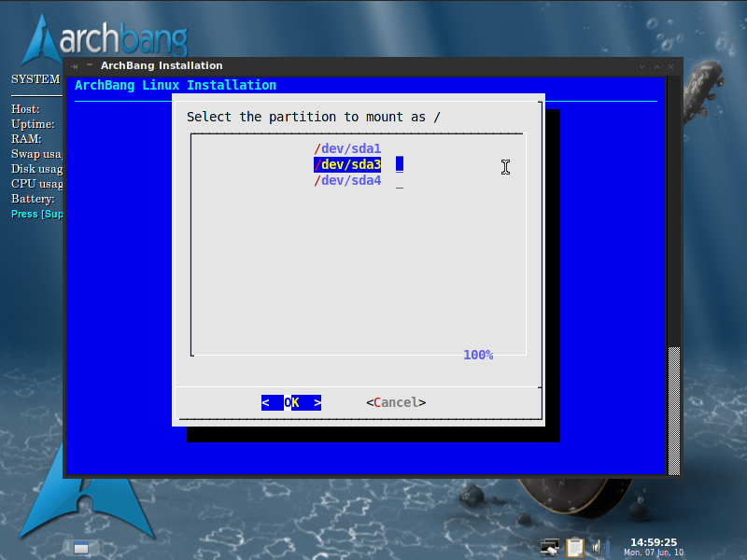
Task: Click the dash icon beside window title
Action: pyautogui.click(x=89, y=64)
